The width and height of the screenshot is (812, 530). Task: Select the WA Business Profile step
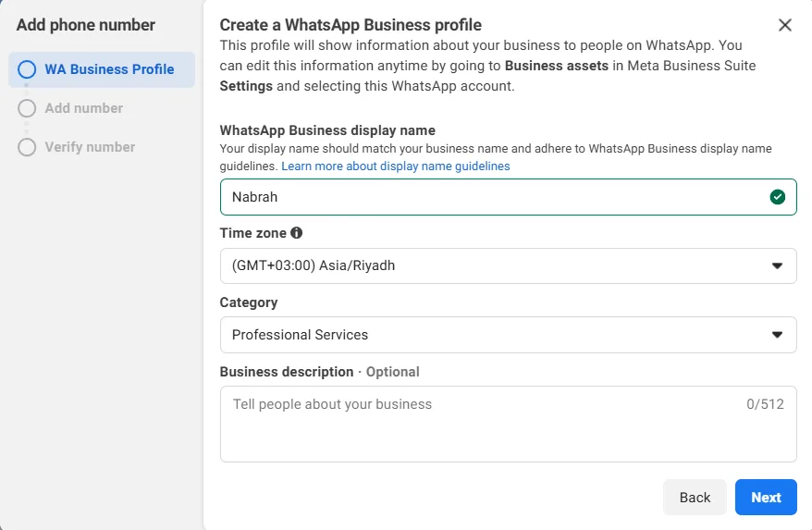click(x=102, y=69)
